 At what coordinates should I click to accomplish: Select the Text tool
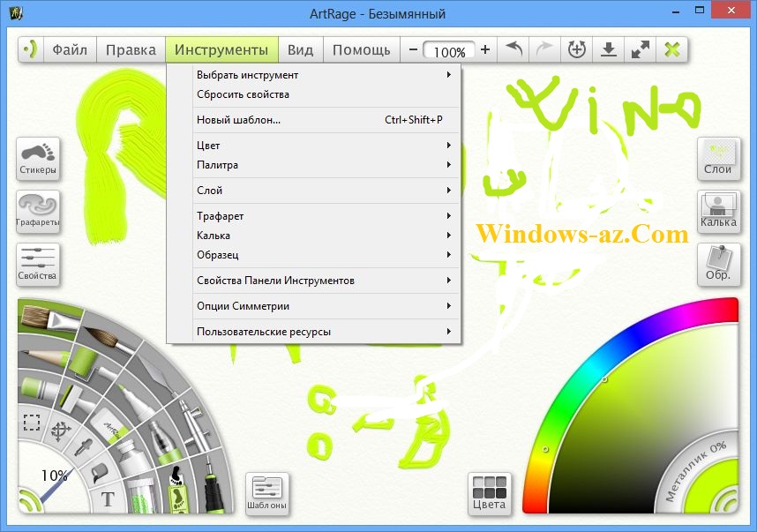(x=109, y=498)
